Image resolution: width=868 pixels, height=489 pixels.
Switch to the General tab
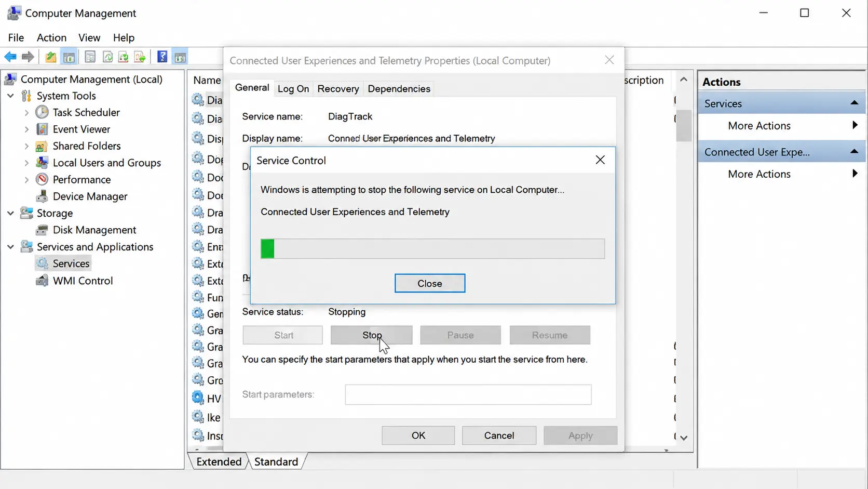click(252, 88)
